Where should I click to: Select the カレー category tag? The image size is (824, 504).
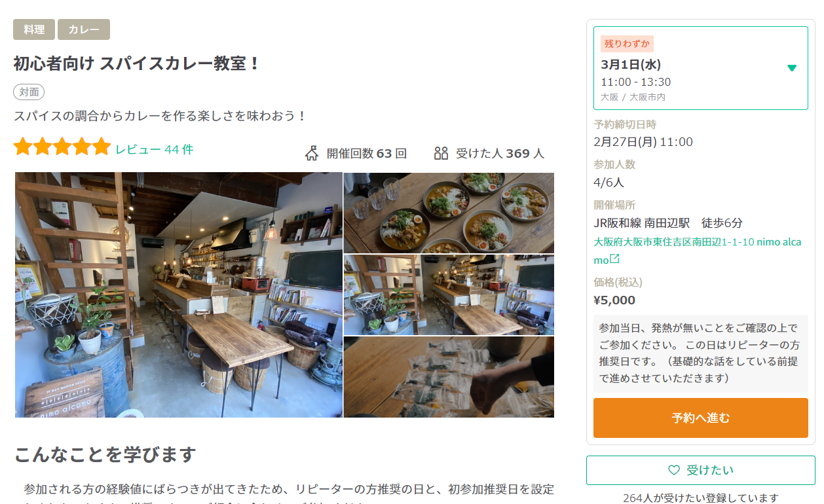coord(84,29)
